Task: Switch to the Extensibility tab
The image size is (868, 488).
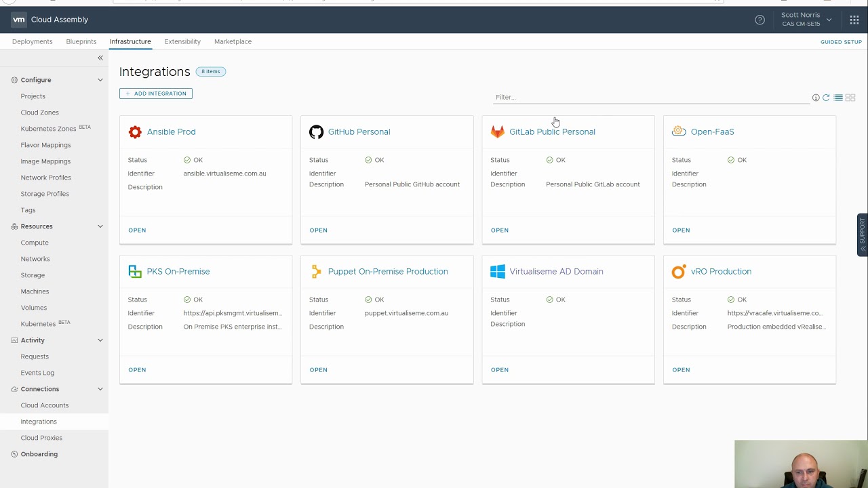Action: coord(182,41)
